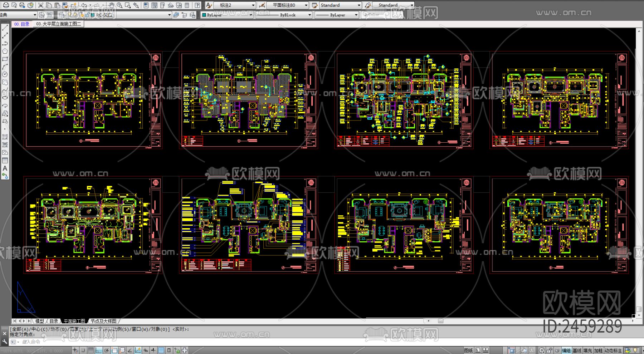The image size is (644, 354).
Task: Open the 平面标注80 dimension style dropdown
Action: pyautogui.click(x=287, y=5)
